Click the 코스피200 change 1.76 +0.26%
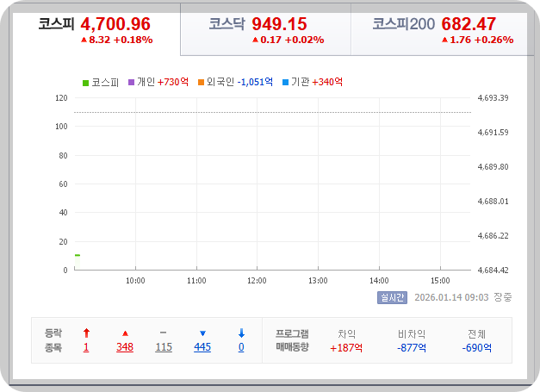The height and width of the screenshot is (392, 540). [x=478, y=40]
